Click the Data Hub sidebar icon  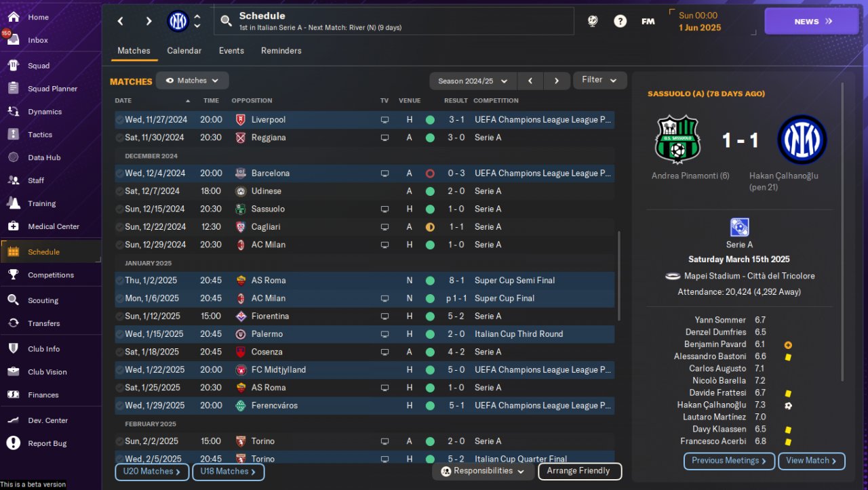point(13,157)
